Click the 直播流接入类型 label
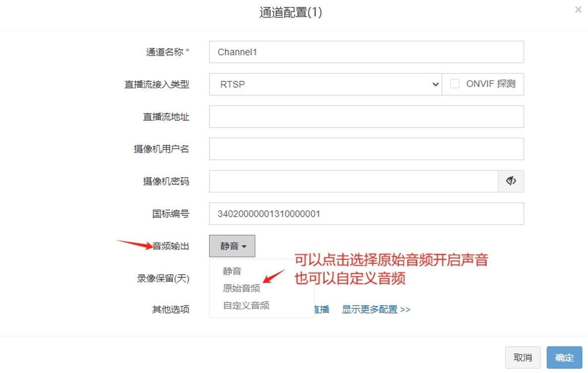The width and height of the screenshot is (588, 373). point(157,84)
